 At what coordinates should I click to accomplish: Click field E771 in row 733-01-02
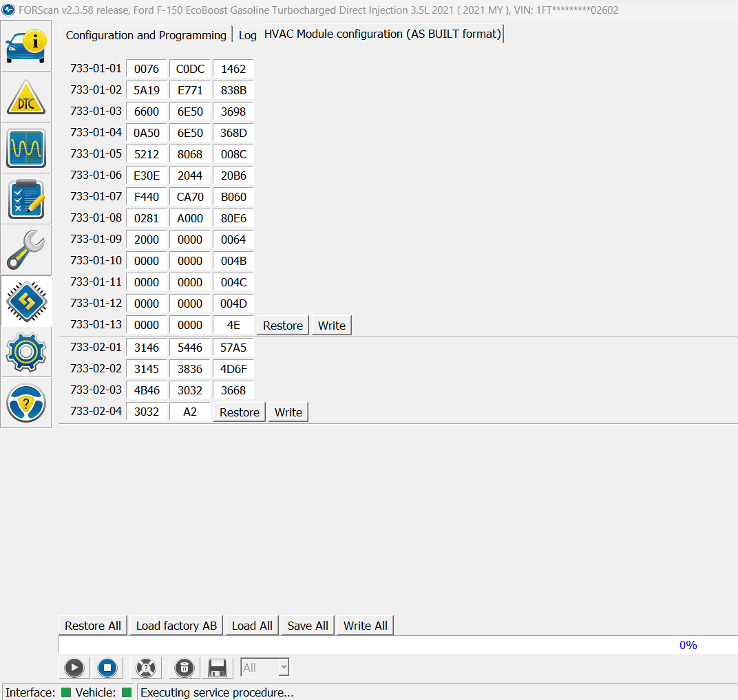pyautogui.click(x=190, y=90)
